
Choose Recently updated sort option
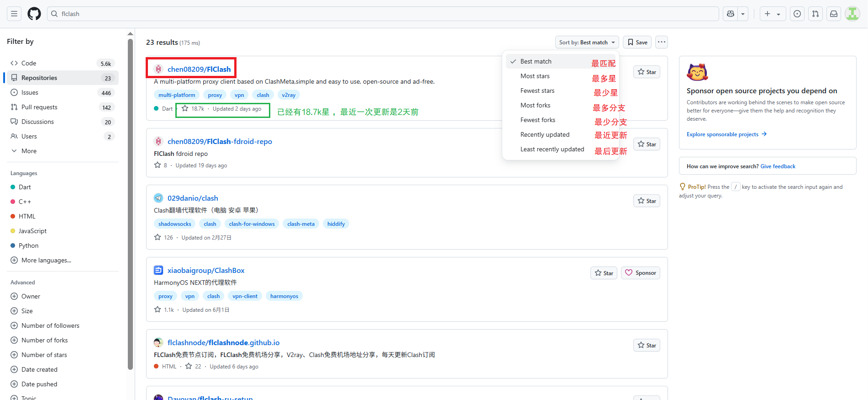[545, 135]
